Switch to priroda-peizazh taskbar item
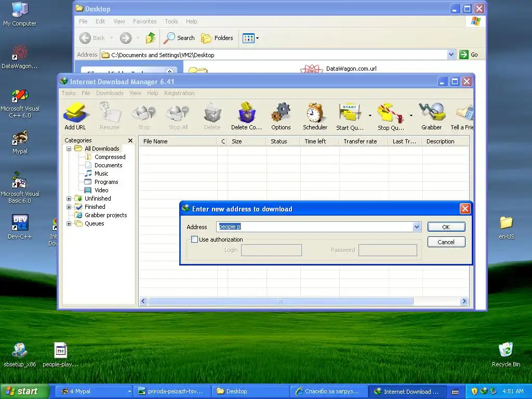This screenshot has width=532, height=399. click(x=172, y=392)
